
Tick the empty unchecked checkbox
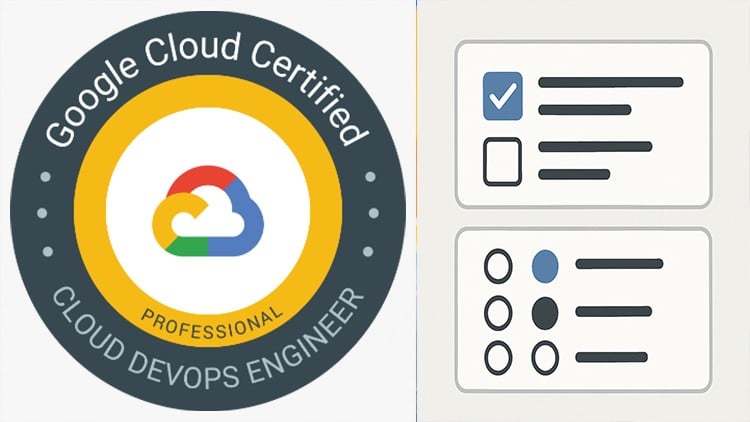503,160
